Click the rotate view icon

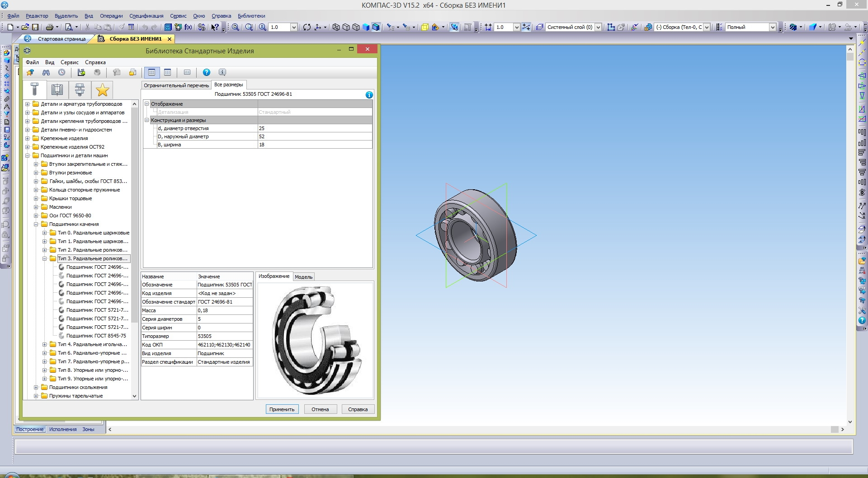pos(307,27)
